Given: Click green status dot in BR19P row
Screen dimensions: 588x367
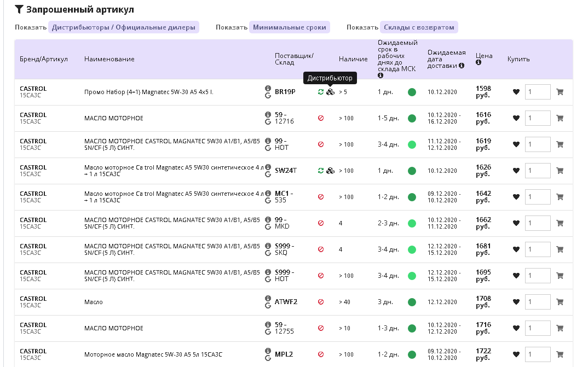Looking at the screenshot, I should [412, 92].
